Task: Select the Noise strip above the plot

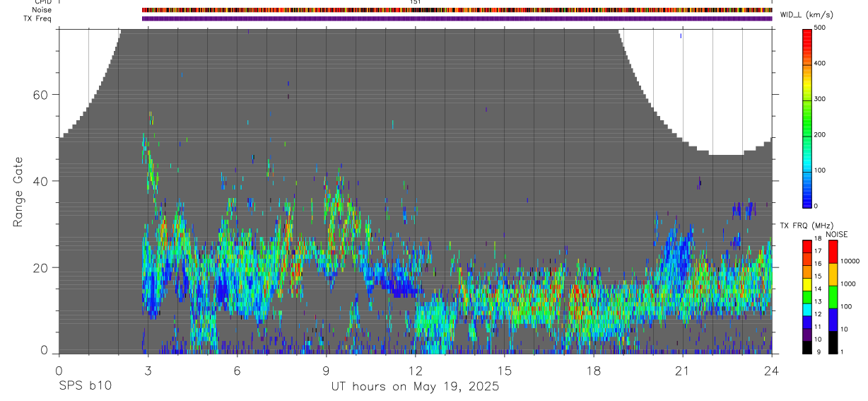Action: pyautogui.click(x=457, y=11)
